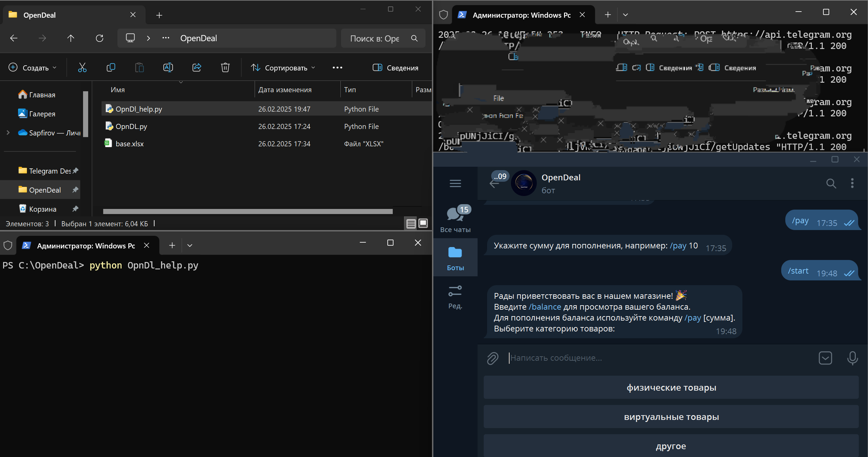
Task: Click the физические товары bot button
Action: [x=671, y=387]
